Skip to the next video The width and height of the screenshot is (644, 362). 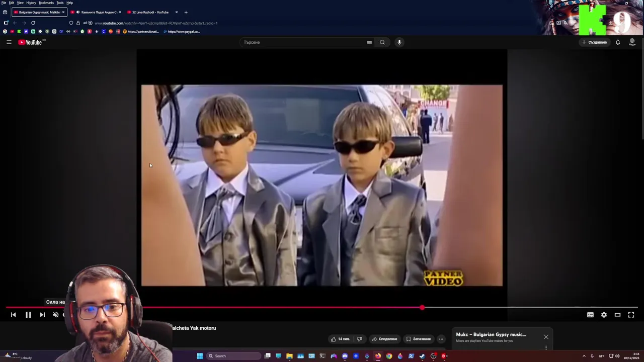click(x=42, y=315)
